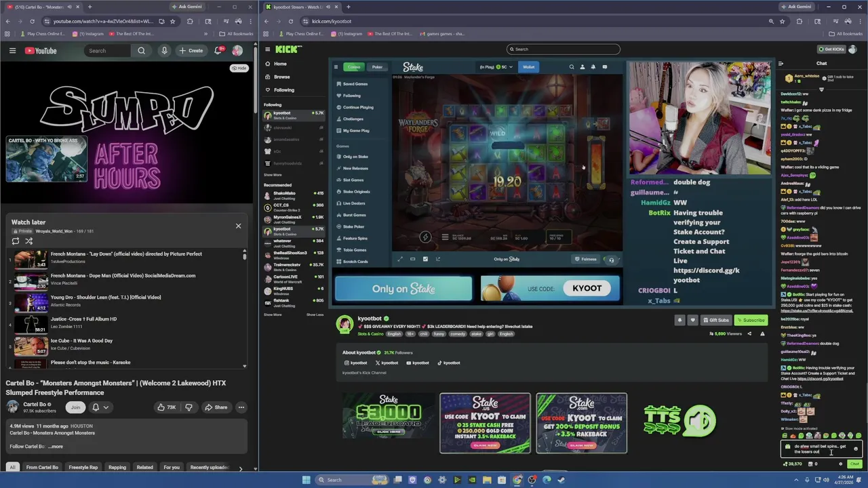Switch to Casino tab in Stake

[x=354, y=67]
